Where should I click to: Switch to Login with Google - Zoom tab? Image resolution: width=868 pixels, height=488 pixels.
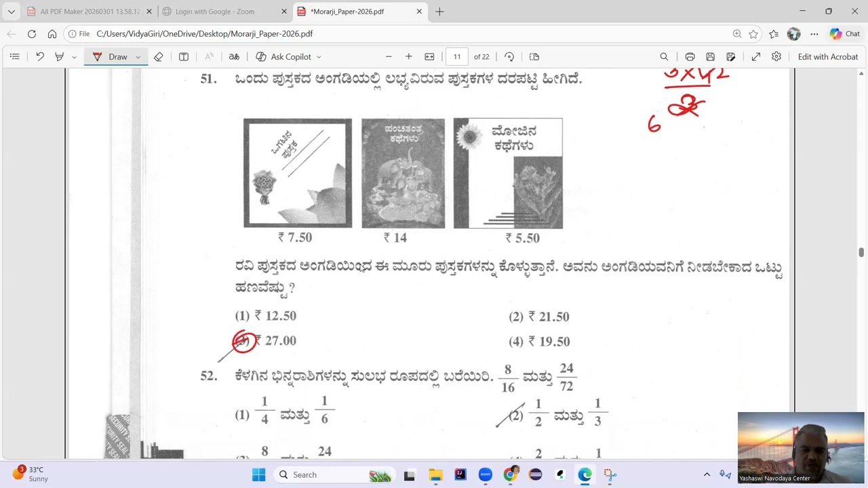click(224, 12)
